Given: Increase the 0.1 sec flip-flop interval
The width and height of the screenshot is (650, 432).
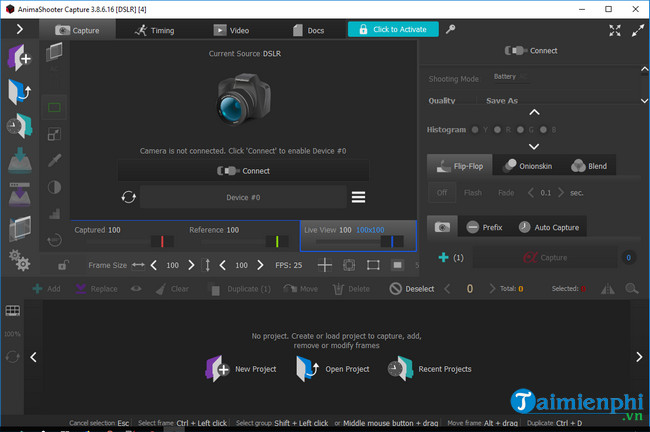Looking at the screenshot, I should tap(561, 192).
